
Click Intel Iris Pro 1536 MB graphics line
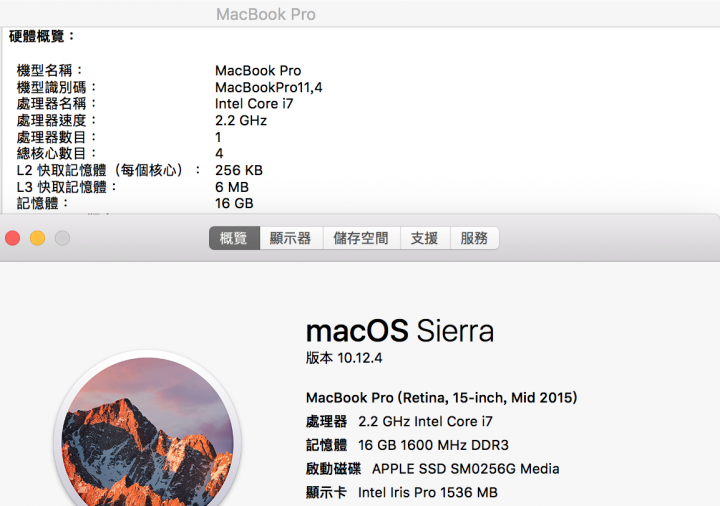401,493
